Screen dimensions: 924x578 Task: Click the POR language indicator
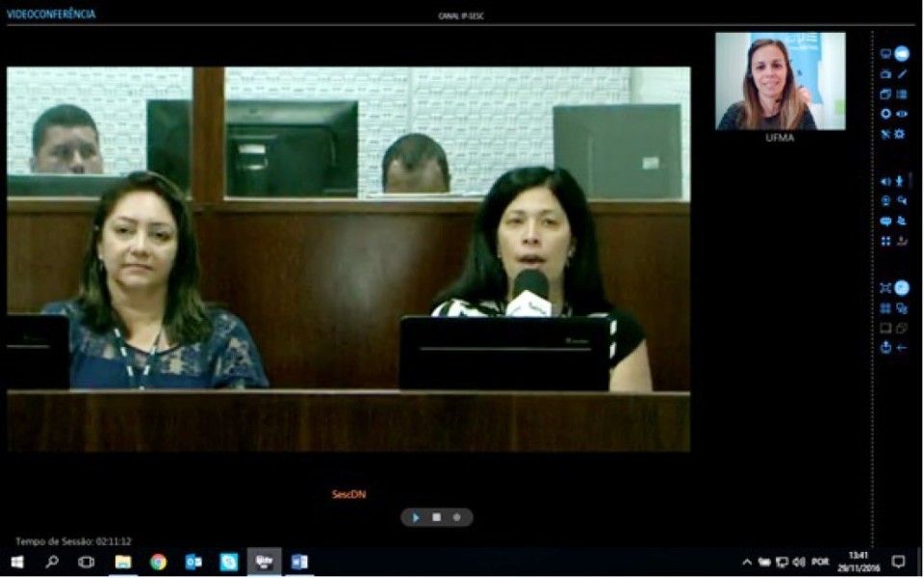click(x=820, y=562)
